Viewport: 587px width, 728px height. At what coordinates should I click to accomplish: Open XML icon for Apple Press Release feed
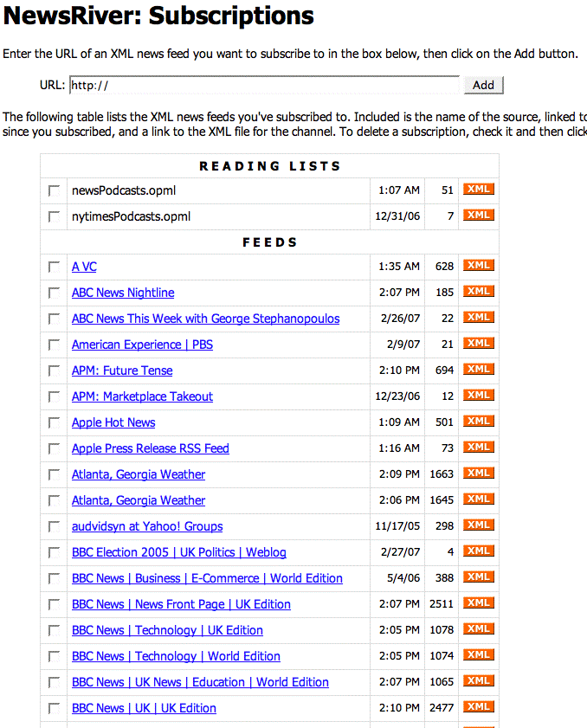click(479, 448)
